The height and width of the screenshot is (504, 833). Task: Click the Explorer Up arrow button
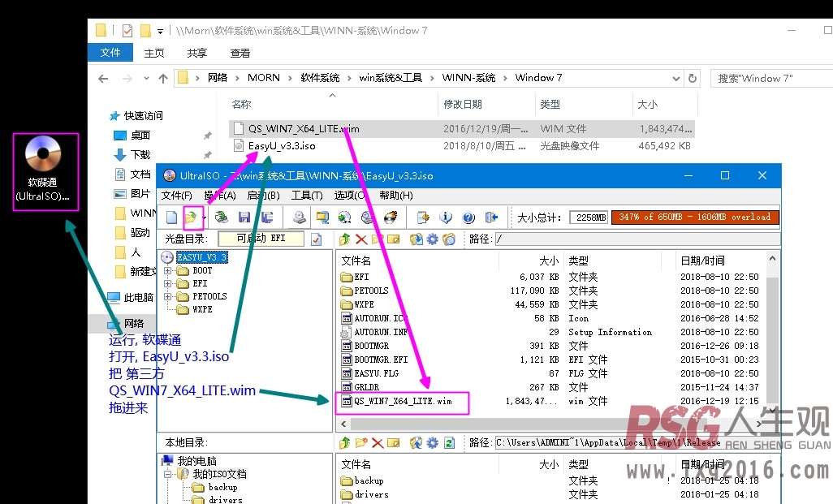tap(163, 79)
